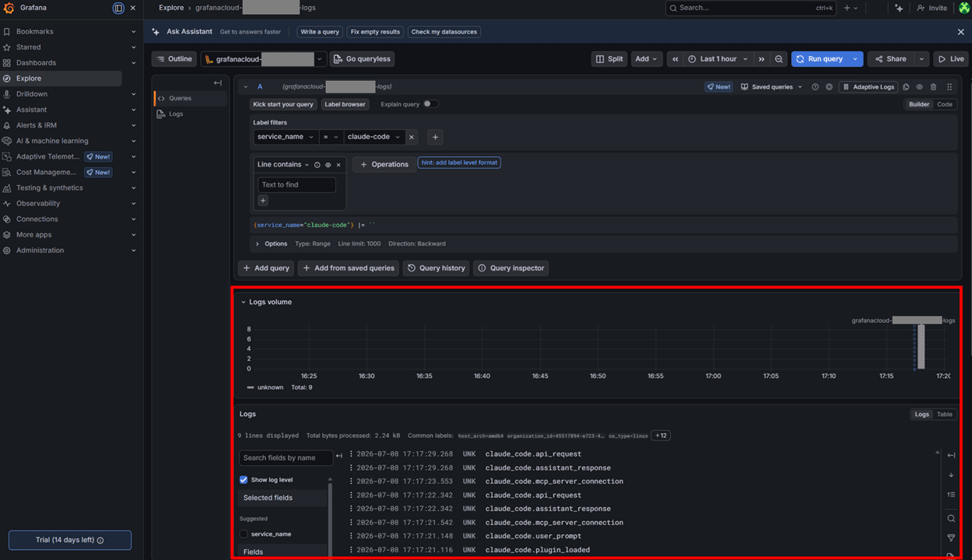
Task: Click the Run query button
Action: click(819, 59)
